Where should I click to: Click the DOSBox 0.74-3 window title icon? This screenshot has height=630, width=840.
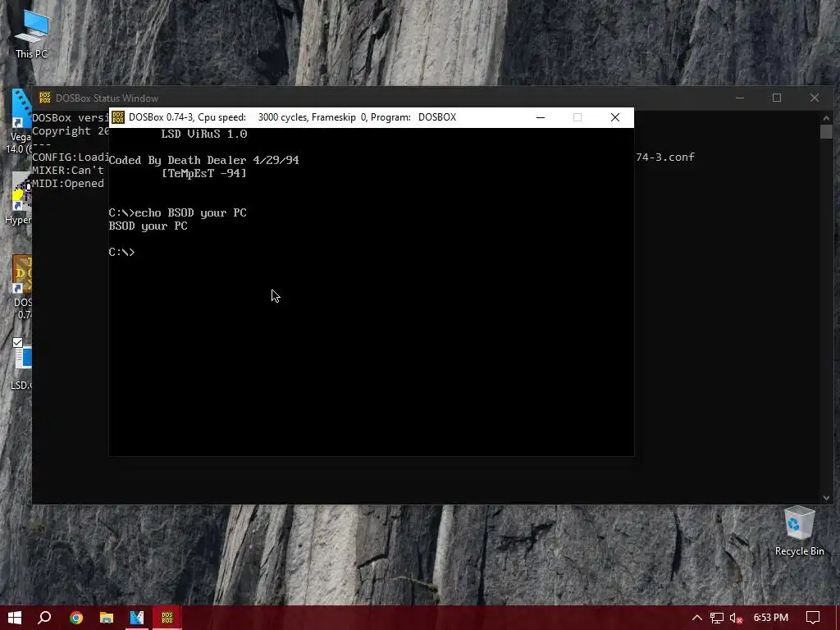118,117
